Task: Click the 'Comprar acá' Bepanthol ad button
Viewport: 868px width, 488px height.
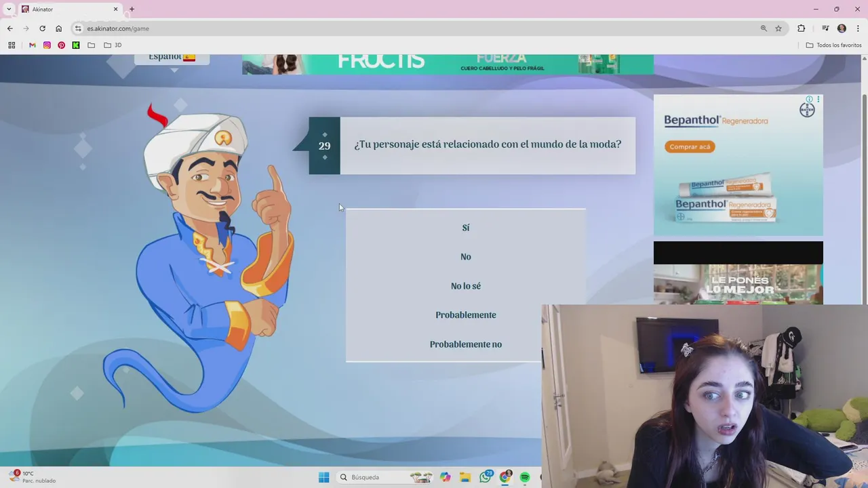Action: (690, 146)
